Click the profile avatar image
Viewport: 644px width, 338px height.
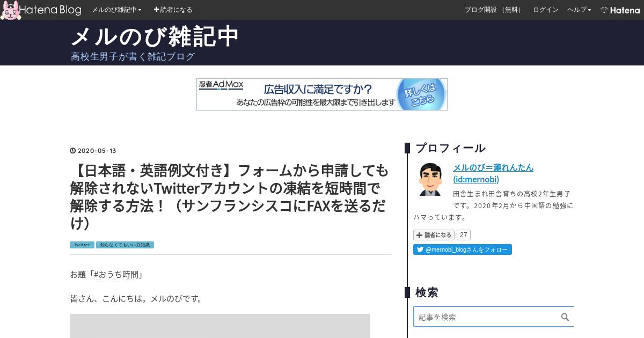[430, 179]
